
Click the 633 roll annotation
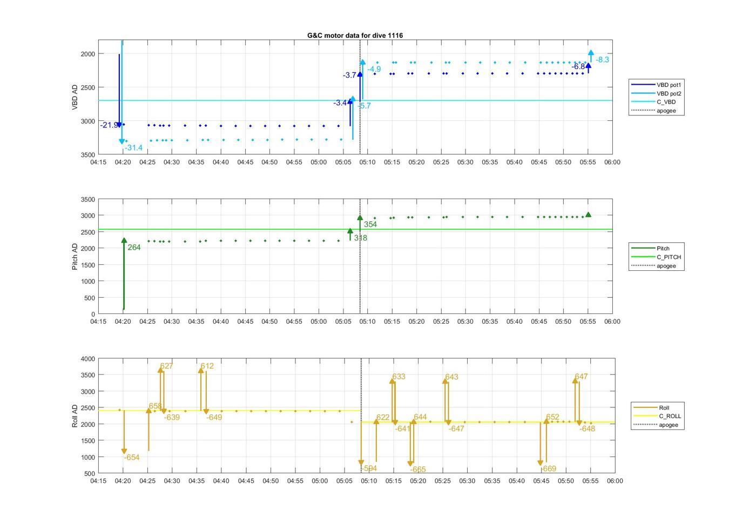point(399,377)
